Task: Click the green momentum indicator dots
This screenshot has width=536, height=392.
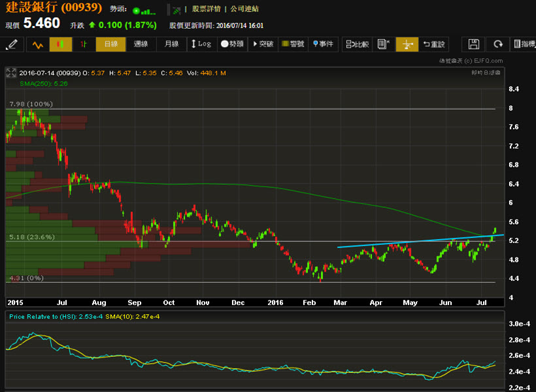Action: pyautogui.click(x=144, y=11)
